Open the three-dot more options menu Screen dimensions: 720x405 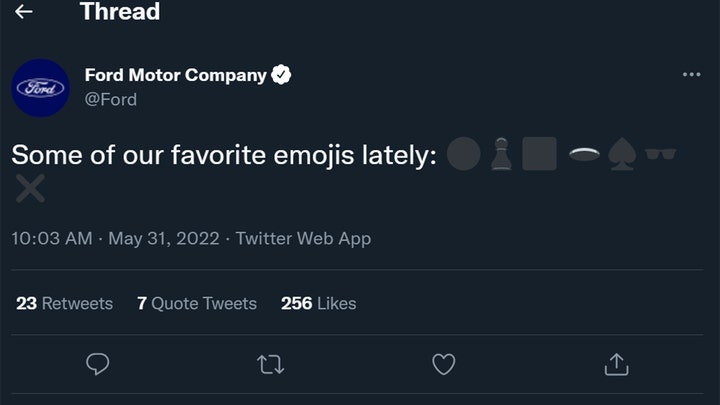(691, 75)
